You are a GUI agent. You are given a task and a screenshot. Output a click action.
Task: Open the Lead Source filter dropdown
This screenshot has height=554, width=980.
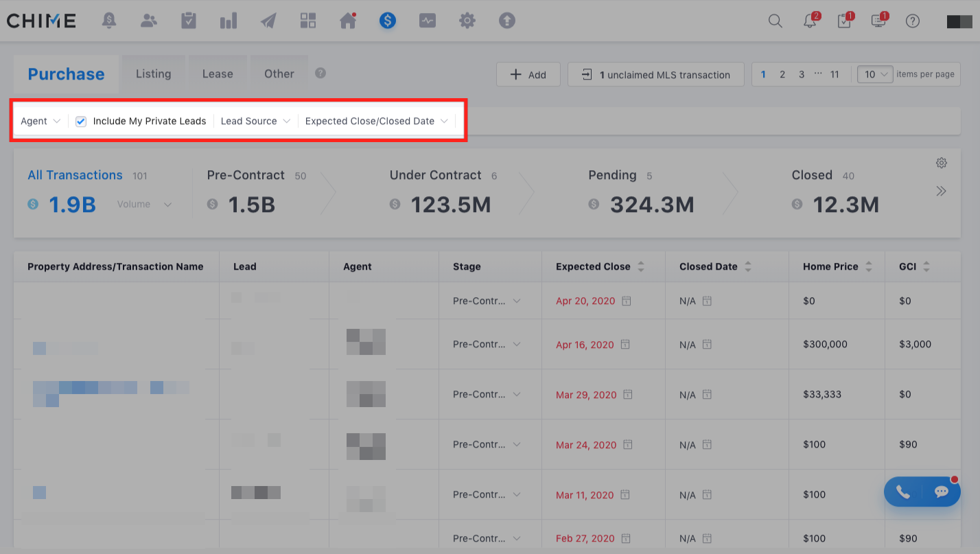[255, 121]
